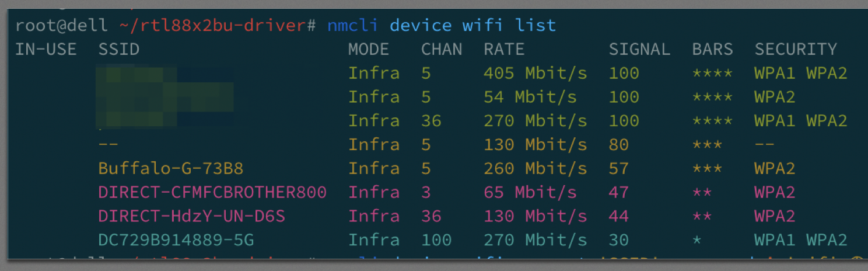Click the channel 100 value

point(436,240)
